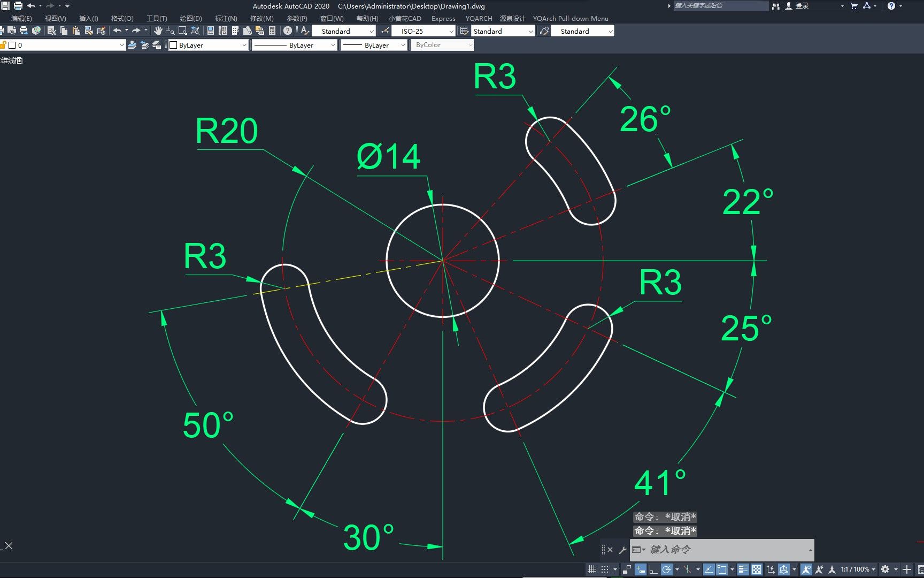Click the Zoom Previous tool
The width and height of the screenshot is (924, 578).
195,31
